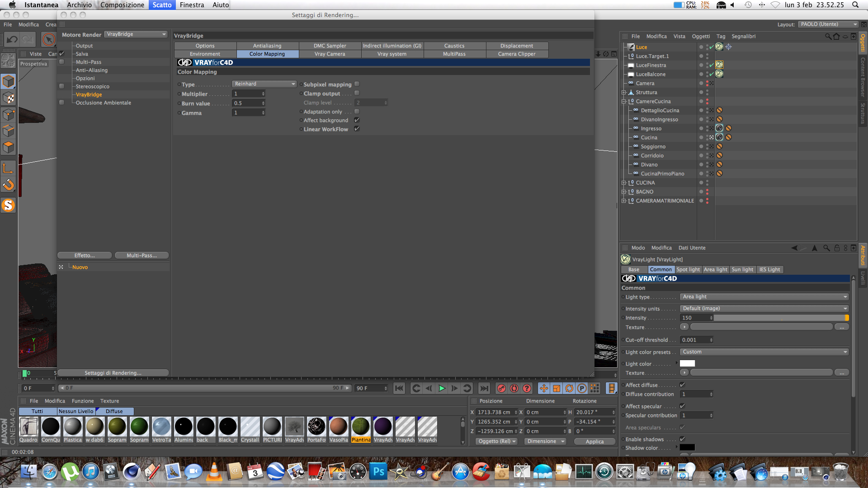This screenshot has width=868, height=488.
Task: Toggle the Linear WorkFlow checkbox
Action: pyautogui.click(x=357, y=129)
